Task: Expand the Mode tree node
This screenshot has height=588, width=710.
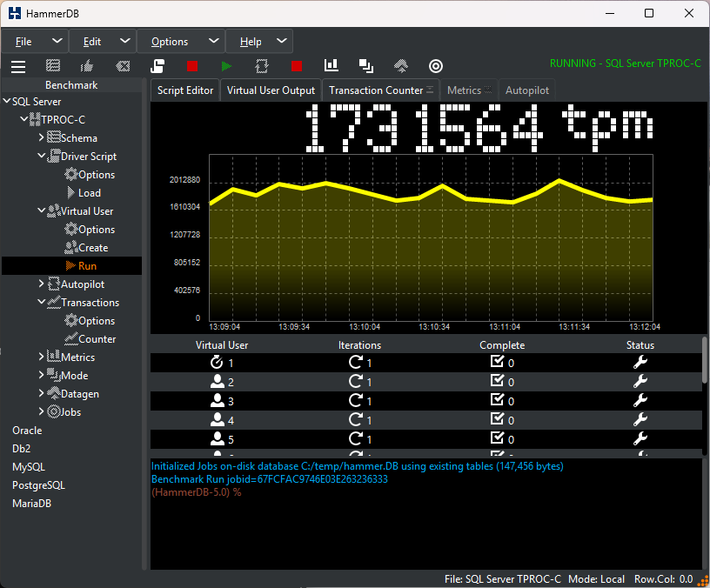Action: point(41,374)
